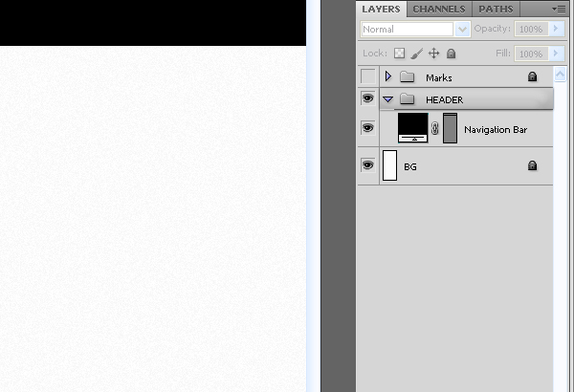The image size is (574, 392).
Task: Open the Opacity slider arrow
Action: click(557, 29)
